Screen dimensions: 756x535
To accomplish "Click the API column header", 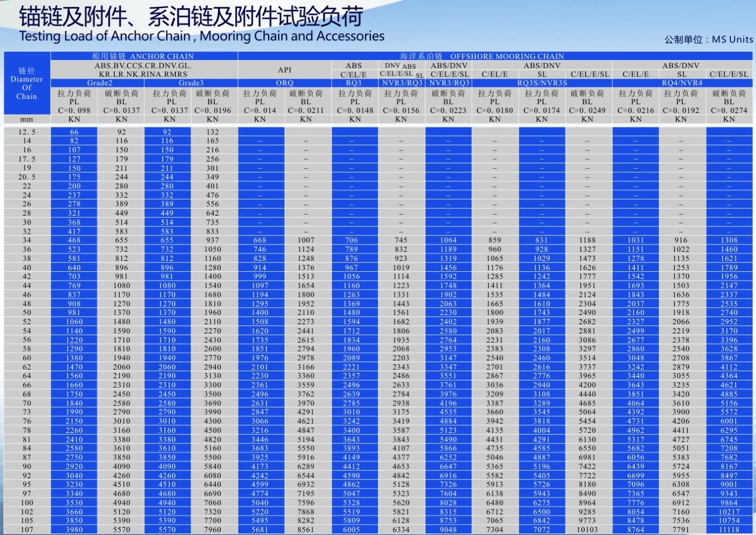I will click(x=285, y=70).
